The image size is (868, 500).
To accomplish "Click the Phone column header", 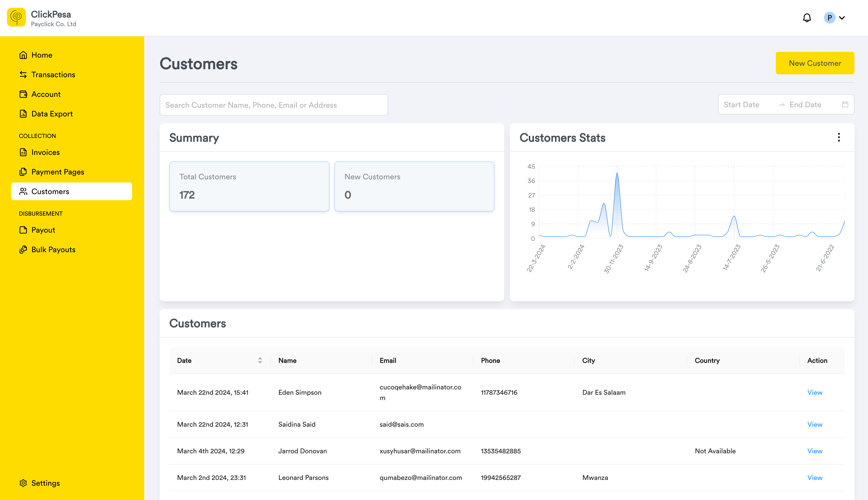I will point(490,360).
